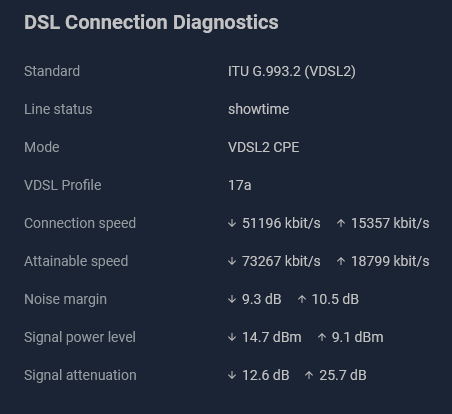This screenshot has height=414, width=452.
Task: Click the 15357 kbit/s upload speed
Action: (x=390, y=223)
